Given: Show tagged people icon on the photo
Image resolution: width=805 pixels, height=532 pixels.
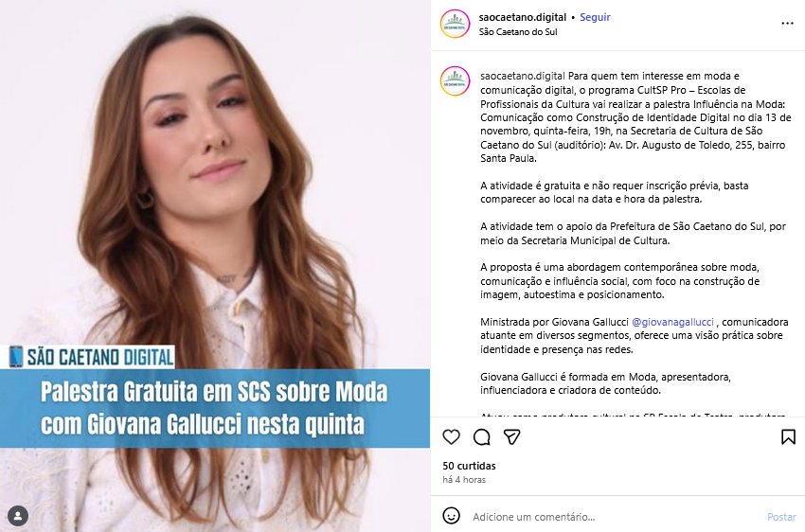Looking at the screenshot, I should (x=18, y=516).
